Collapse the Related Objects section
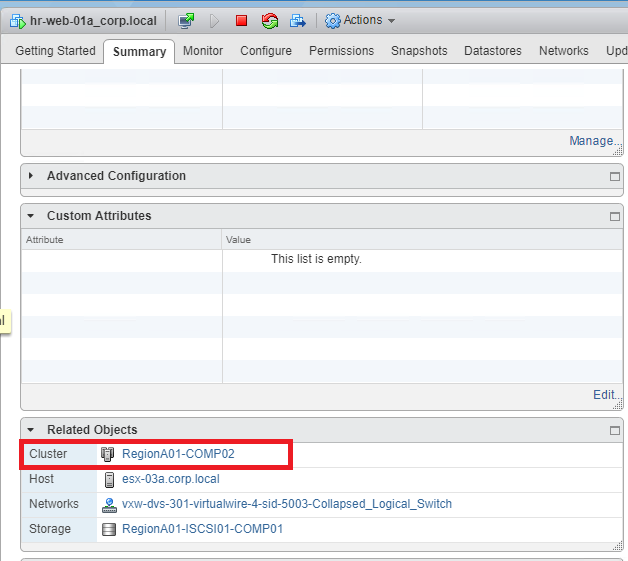 click(x=31, y=430)
